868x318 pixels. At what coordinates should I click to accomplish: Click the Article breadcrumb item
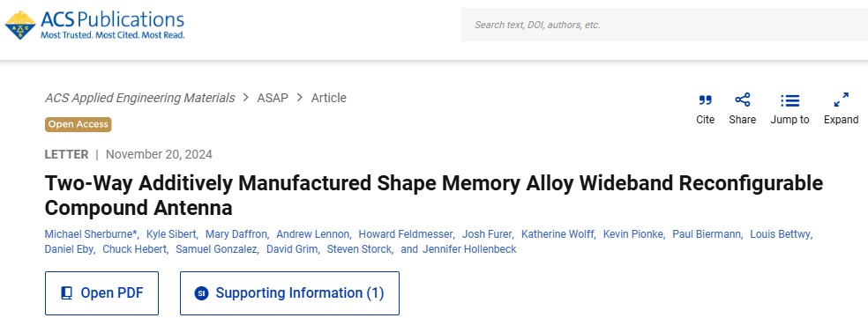pyautogui.click(x=329, y=98)
